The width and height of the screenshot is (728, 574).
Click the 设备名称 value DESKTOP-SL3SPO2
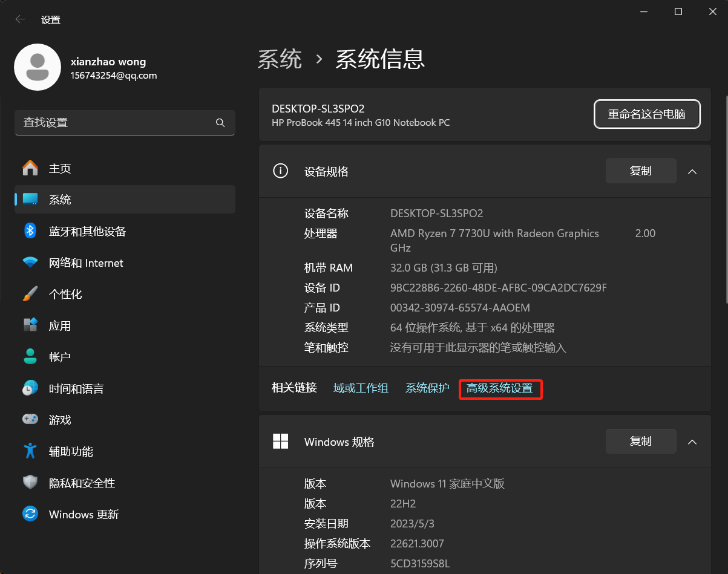point(437,214)
